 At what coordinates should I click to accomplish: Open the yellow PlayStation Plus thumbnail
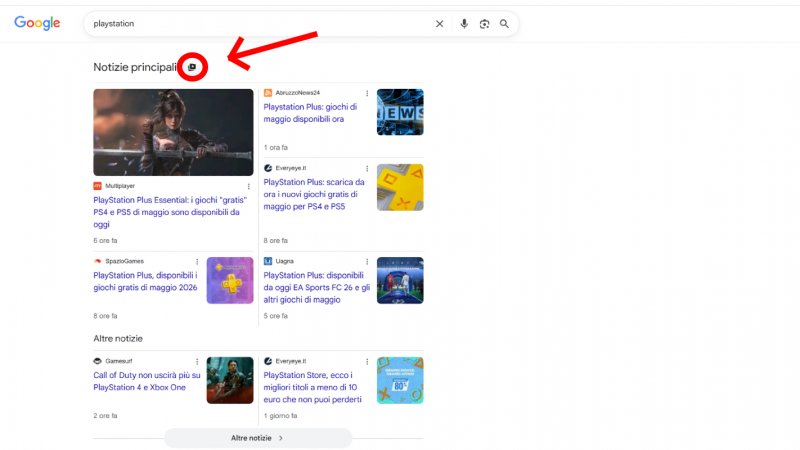400,187
